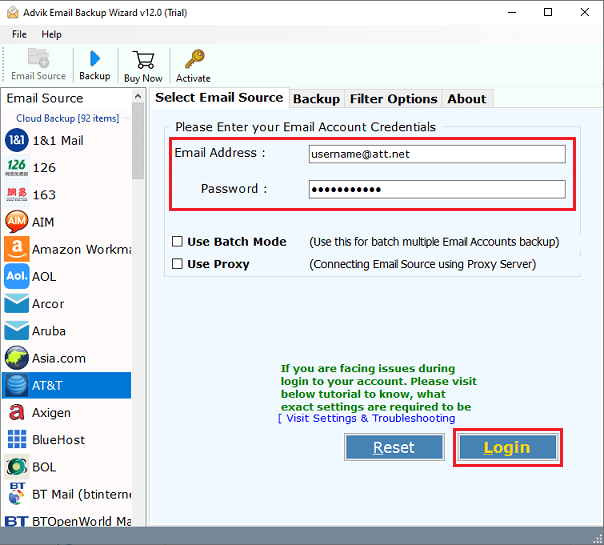The image size is (604, 545).
Task: Maximize the Advik Email Backup Wizard window
Action: 548,13
